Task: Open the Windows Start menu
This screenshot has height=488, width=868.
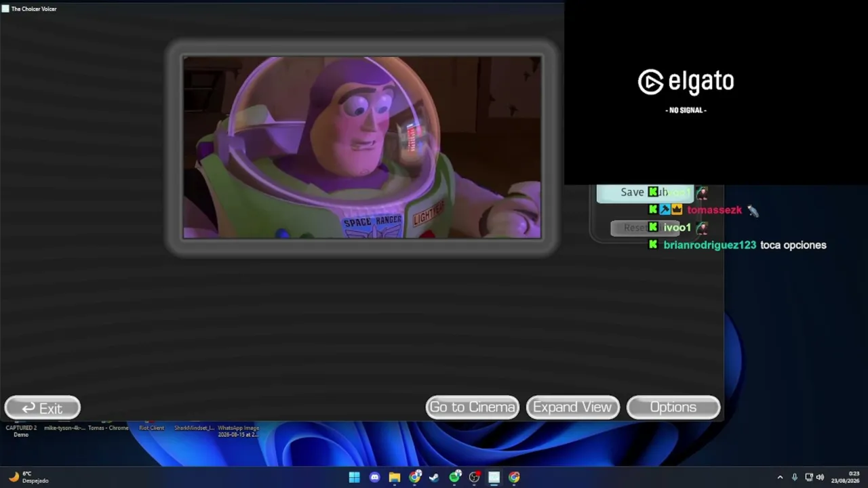Action: pos(354,477)
